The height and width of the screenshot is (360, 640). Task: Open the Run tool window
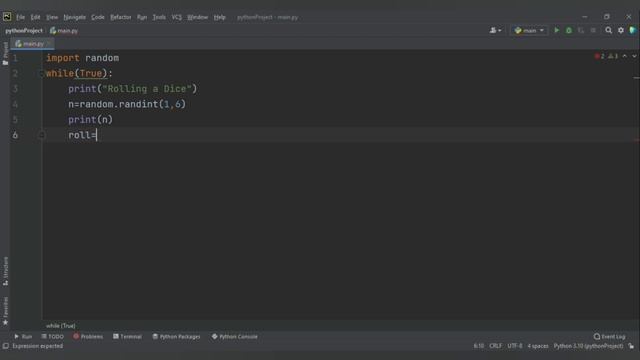[23, 336]
